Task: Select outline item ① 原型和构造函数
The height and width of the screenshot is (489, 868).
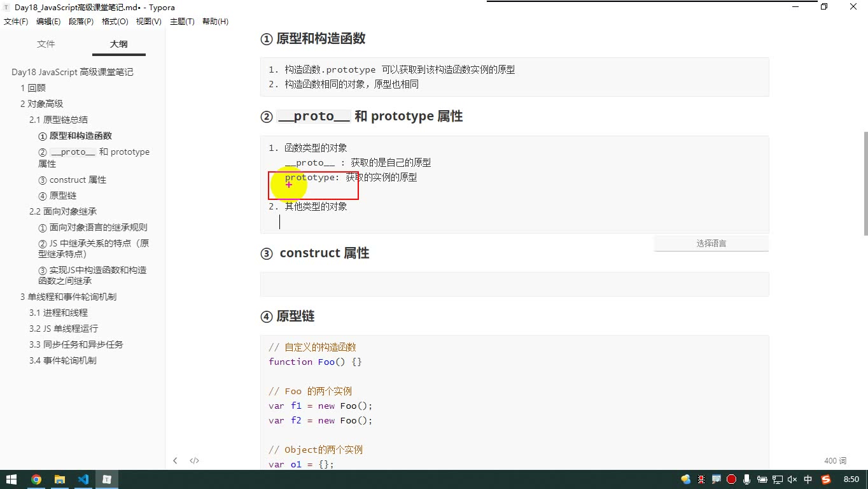Action: click(75, 136)
